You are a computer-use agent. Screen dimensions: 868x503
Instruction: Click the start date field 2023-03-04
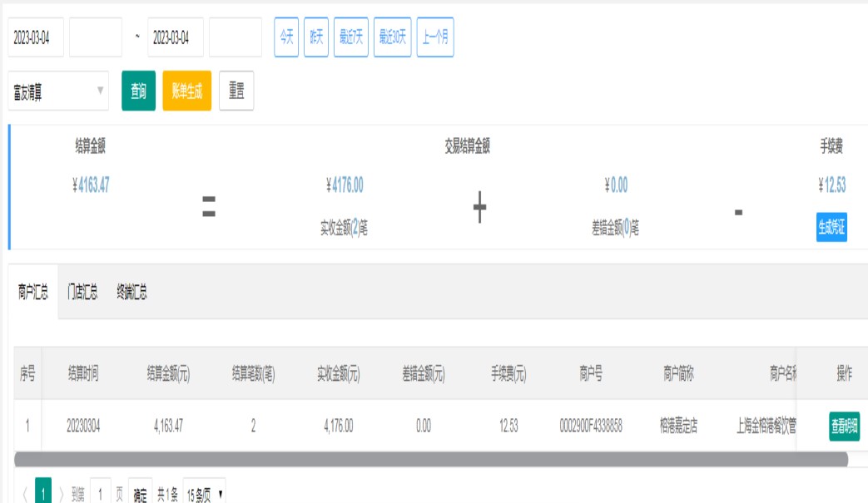point(36,37)
